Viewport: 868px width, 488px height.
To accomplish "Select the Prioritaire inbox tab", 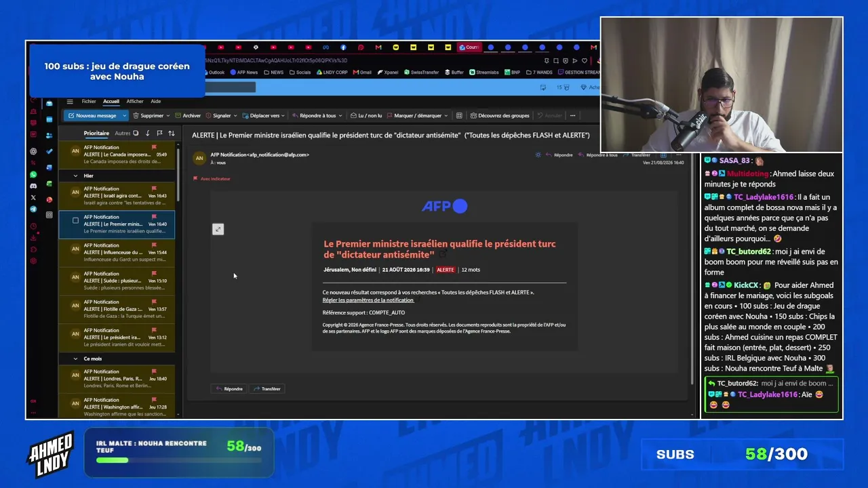I will [96, 134].
